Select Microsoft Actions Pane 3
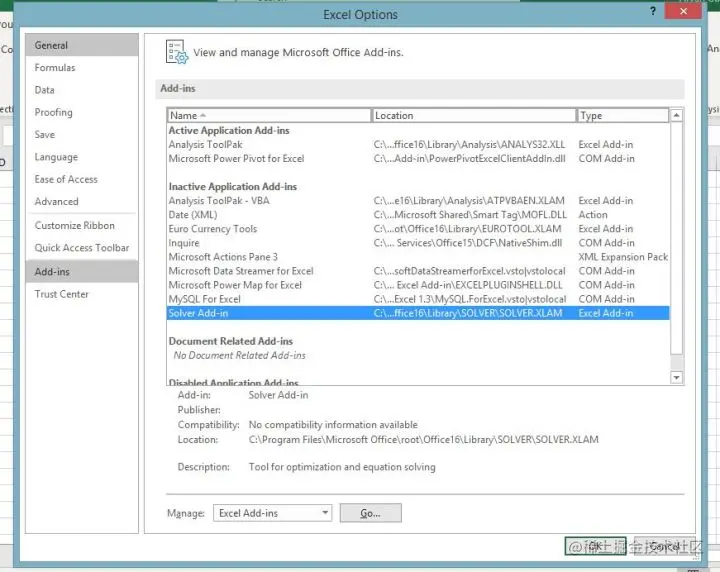Image resolution: width=720 pixels, height=572 pixels. point(418,257)
